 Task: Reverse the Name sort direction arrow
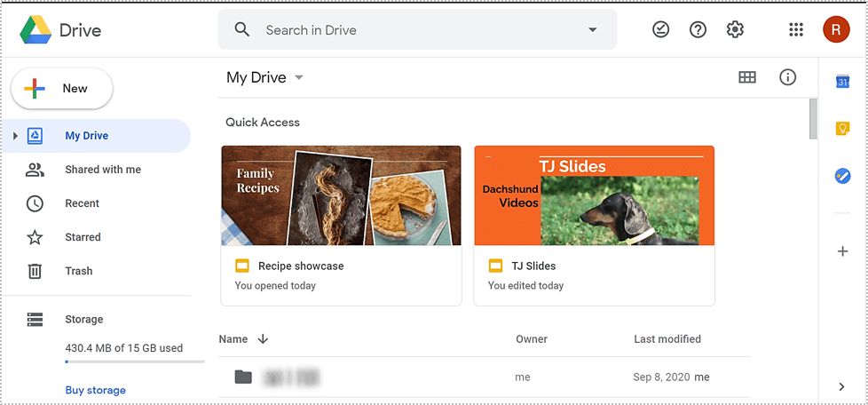point(263,339)
